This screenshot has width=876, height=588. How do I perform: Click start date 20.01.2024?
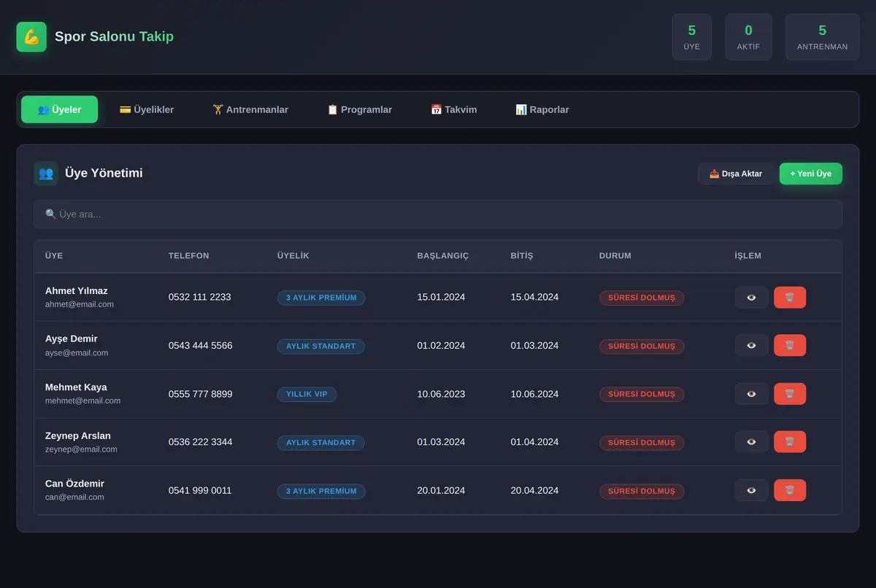coord(441,490)
